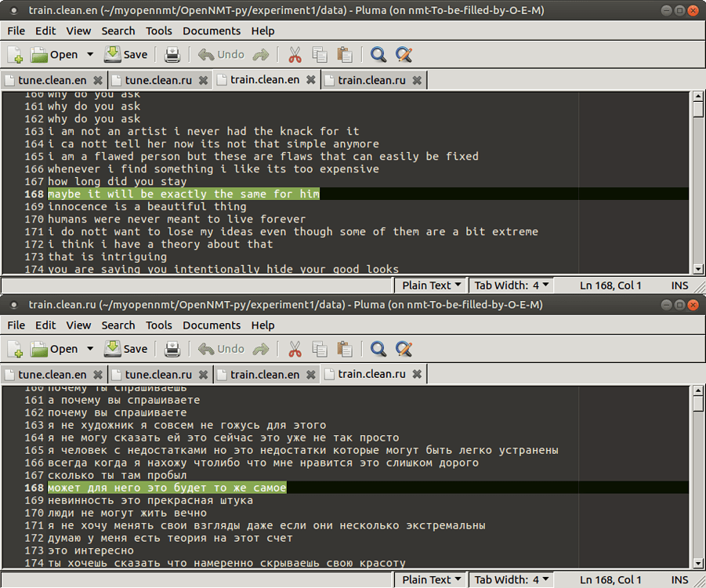Click line "that is intriguing"
This screenshot has height=588, width=706.
point(107,257)
